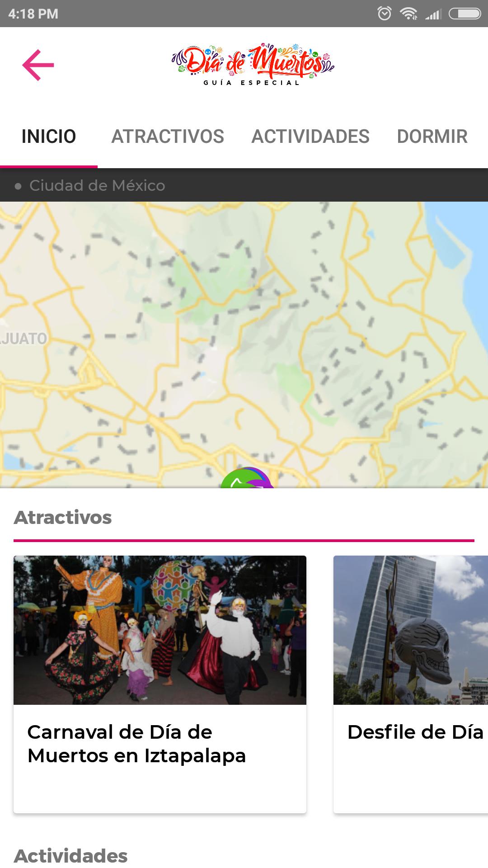Tap the pink back arrow
This screenshot has width=488, height=868.
(x=38, y=65)
